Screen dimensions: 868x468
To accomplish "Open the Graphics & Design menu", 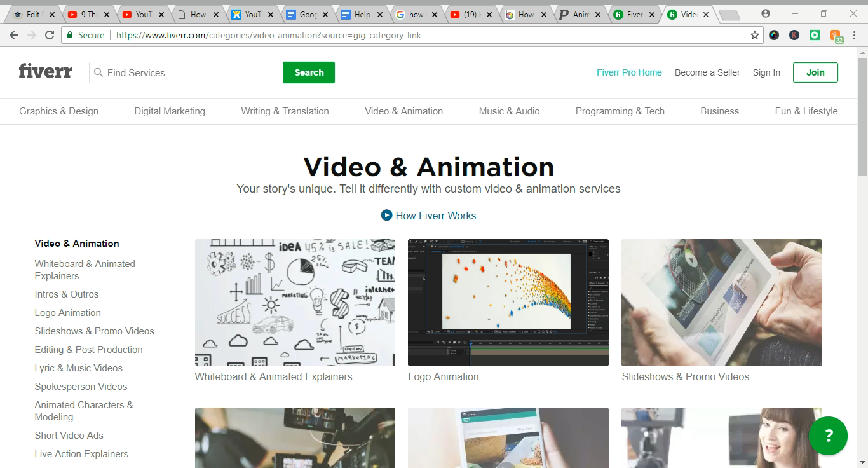I will coord(58,111).
